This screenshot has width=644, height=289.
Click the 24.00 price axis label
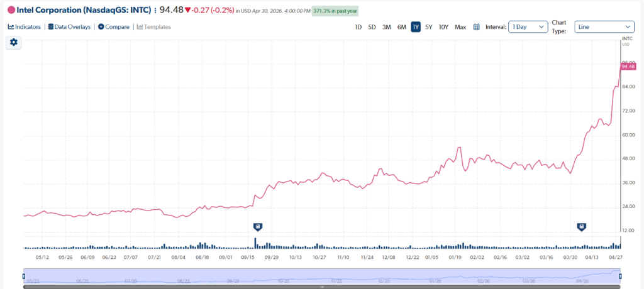click(x=628, y=207)
